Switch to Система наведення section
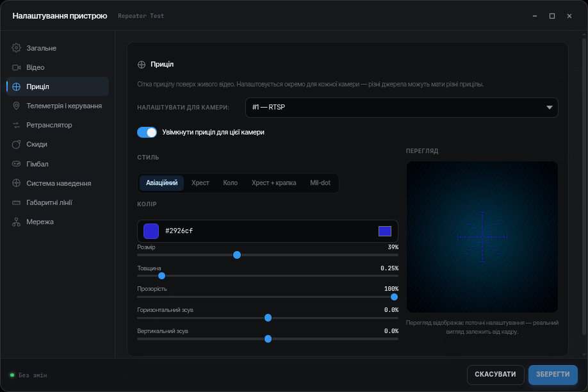The width and height of the screenshot is (588, 392). pyautogui.click(x=58, y=183)
